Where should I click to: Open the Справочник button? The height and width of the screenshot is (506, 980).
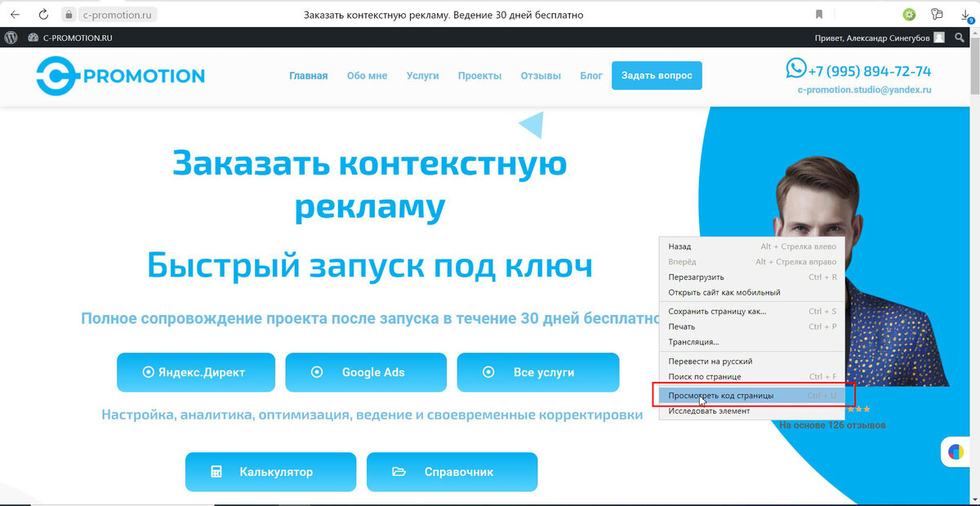coord(452,472)
